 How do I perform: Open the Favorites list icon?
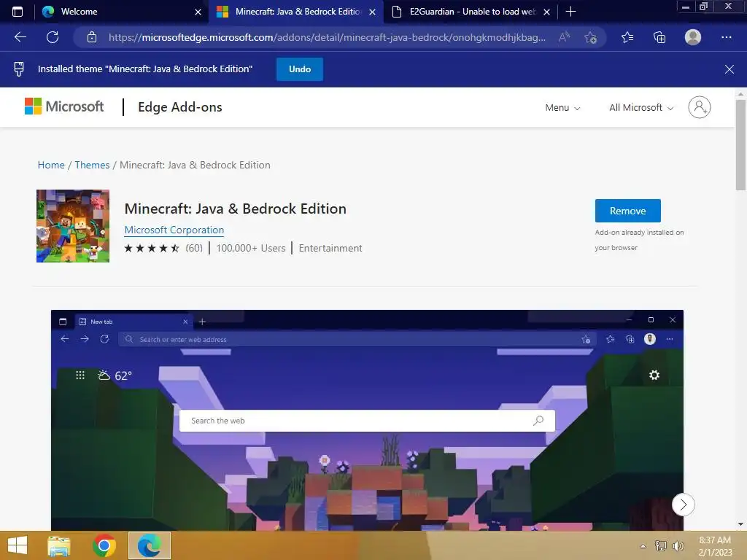pos(627,37)
